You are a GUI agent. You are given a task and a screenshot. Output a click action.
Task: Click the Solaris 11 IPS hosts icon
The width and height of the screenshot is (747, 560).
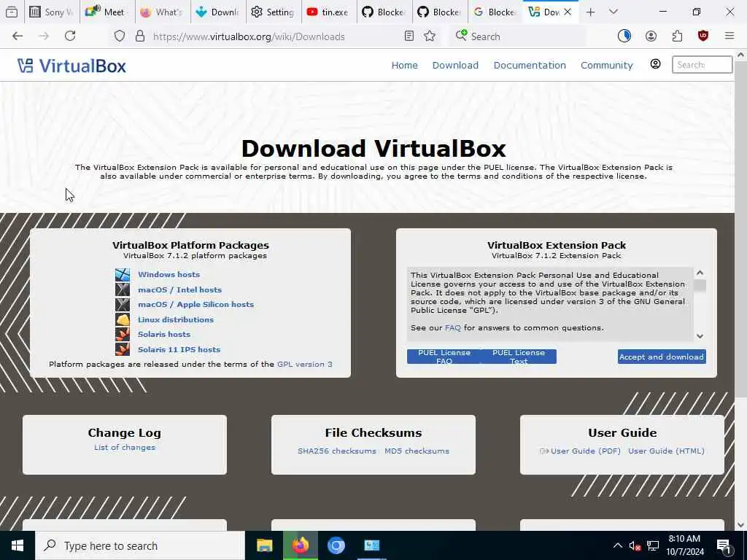point(123,349)
